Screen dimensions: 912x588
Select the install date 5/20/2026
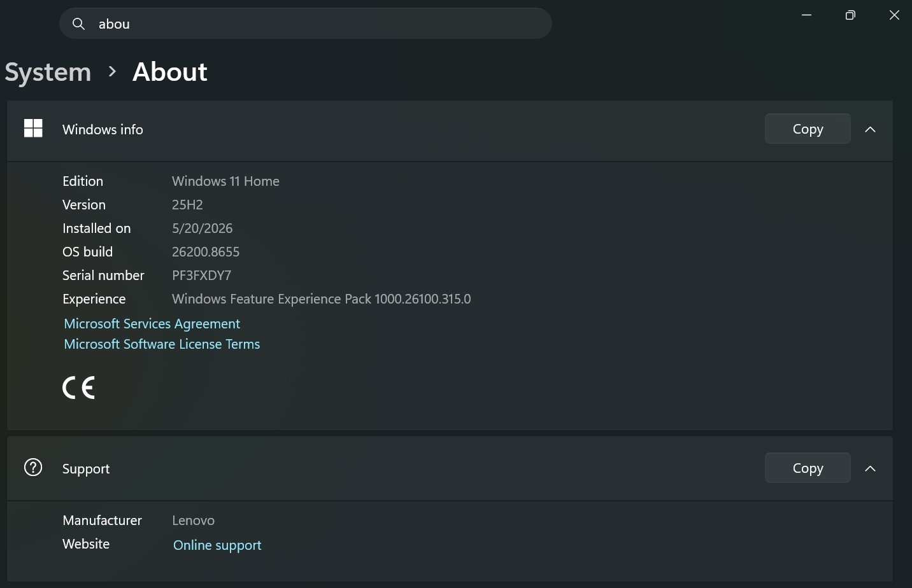coord(203,228)
